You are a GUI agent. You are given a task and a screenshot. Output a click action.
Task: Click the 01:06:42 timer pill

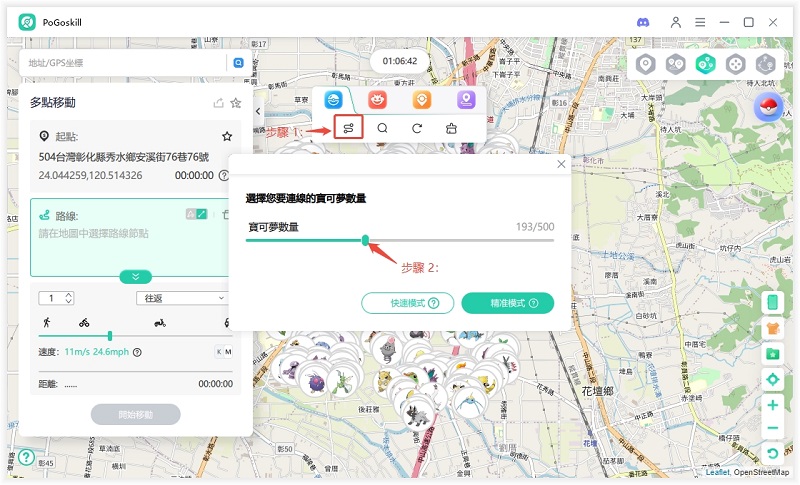(400, 61)
